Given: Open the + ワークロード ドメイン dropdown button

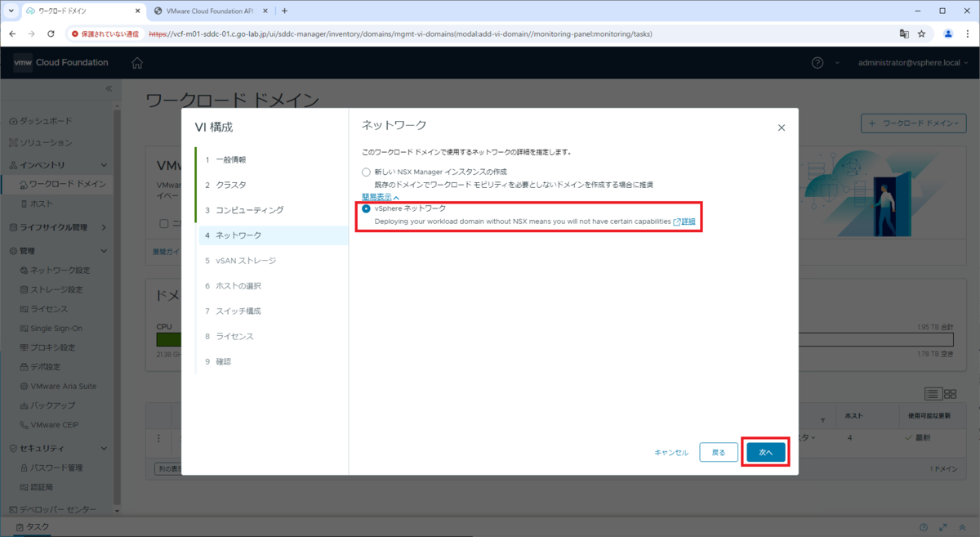Looking at the screenshot, I should click(x=914, y=123).
